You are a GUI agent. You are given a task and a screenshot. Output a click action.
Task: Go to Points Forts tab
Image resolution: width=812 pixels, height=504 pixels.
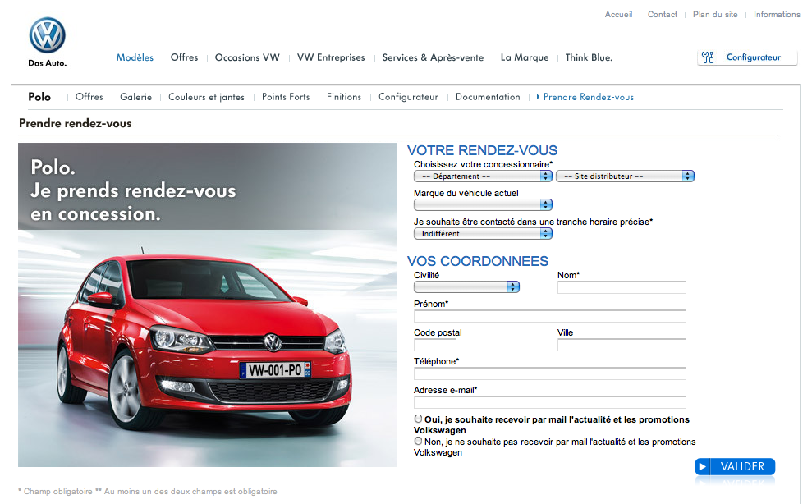click(x=286, y=97)
